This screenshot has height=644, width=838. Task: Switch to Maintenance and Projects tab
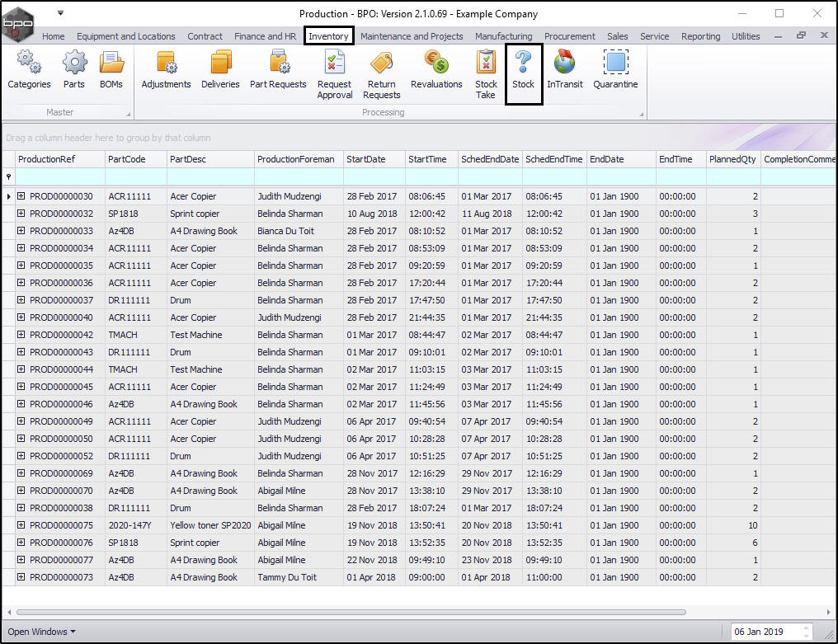tap(412, 36)
